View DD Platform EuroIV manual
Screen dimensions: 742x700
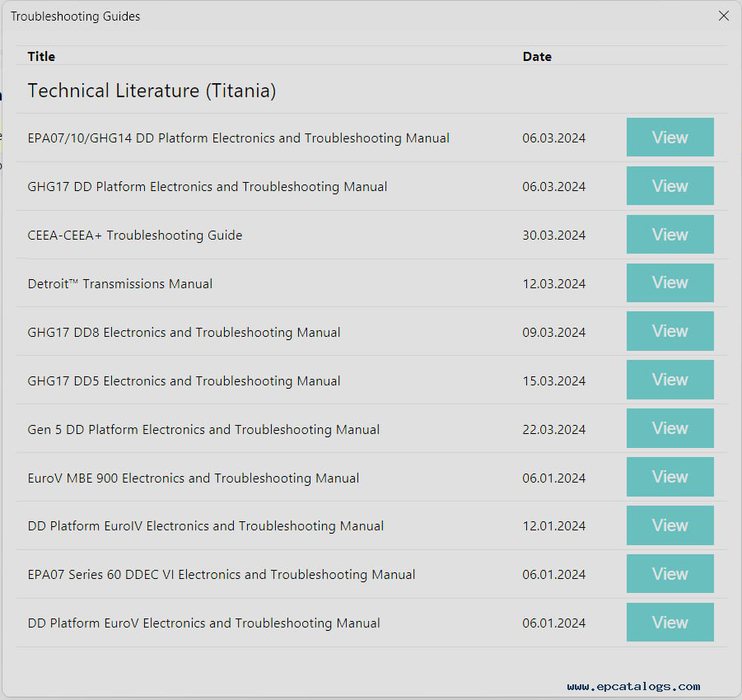coord(670,526)
